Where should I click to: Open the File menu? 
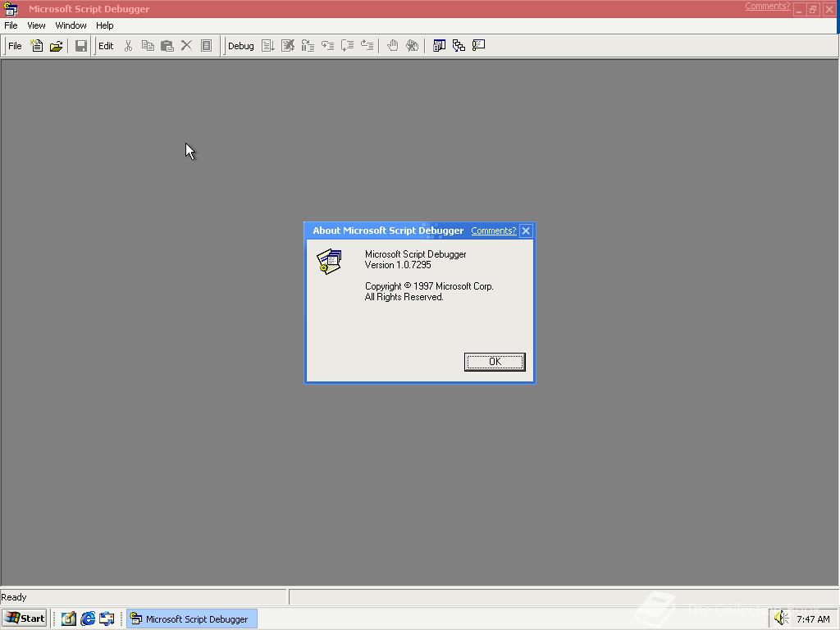(11, 25)
